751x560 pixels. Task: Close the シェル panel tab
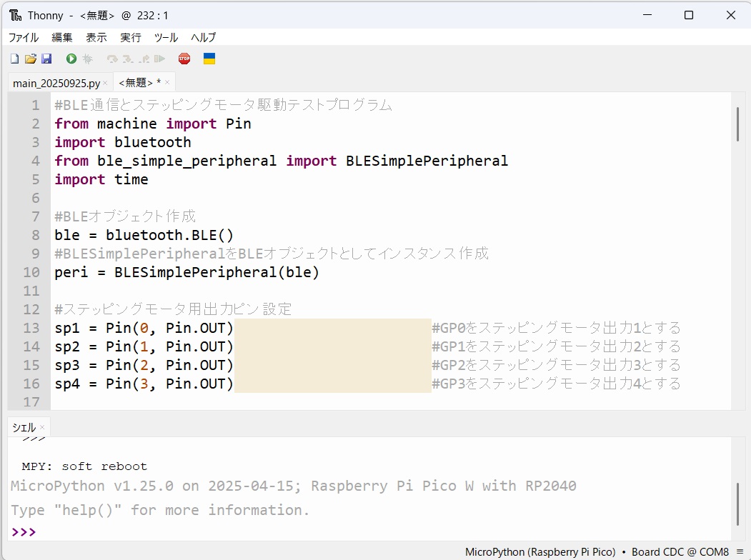tap(42, 427)
